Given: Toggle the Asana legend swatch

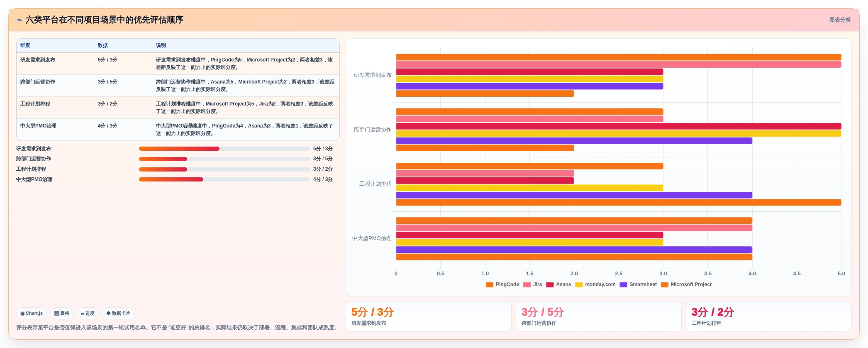Looking at the screenshot, I should pyautogui.click(x=550, y=285).
